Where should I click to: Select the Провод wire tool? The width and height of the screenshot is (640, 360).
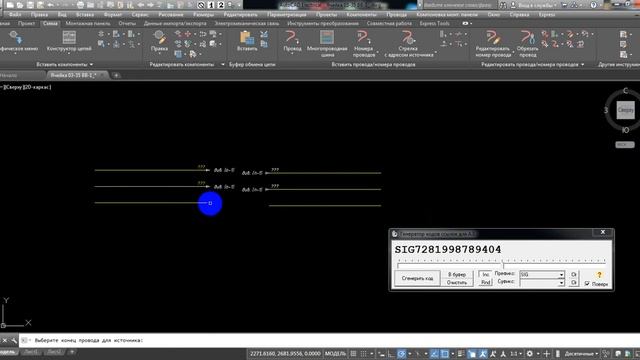292,41
